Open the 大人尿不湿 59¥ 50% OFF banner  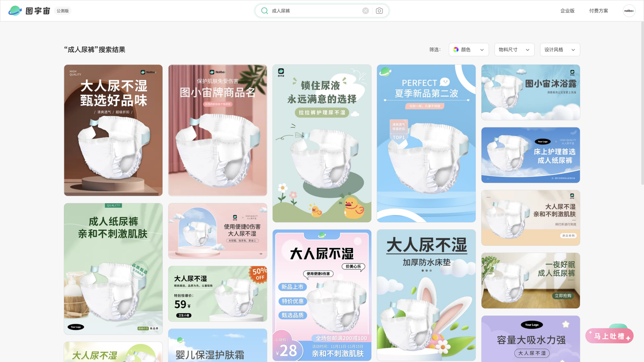tap(218, 294)
